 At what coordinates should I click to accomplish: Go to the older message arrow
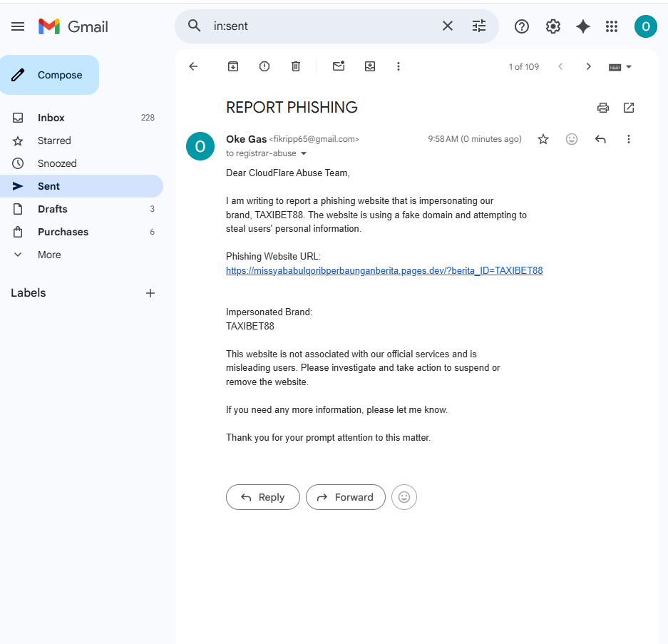(588, 66)
